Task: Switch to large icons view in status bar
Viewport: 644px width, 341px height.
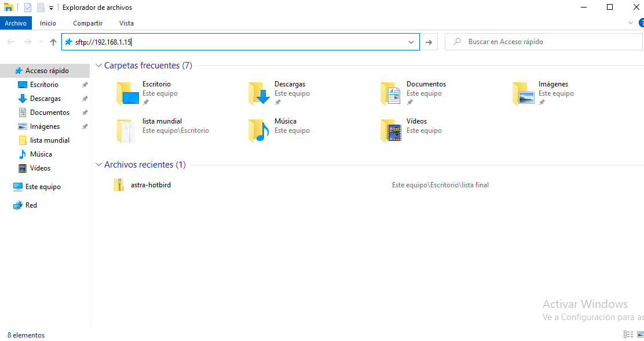Action: tap(640, 335)
